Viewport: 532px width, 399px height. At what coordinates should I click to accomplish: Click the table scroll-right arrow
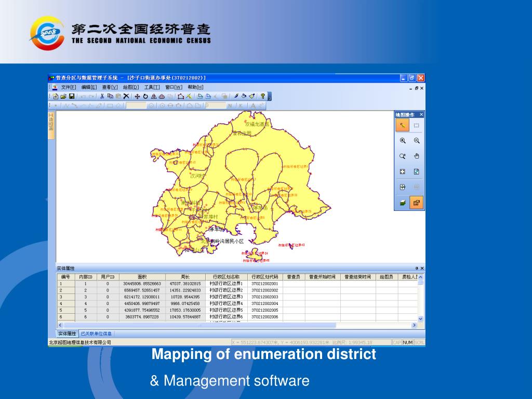(x=414, y=325)
